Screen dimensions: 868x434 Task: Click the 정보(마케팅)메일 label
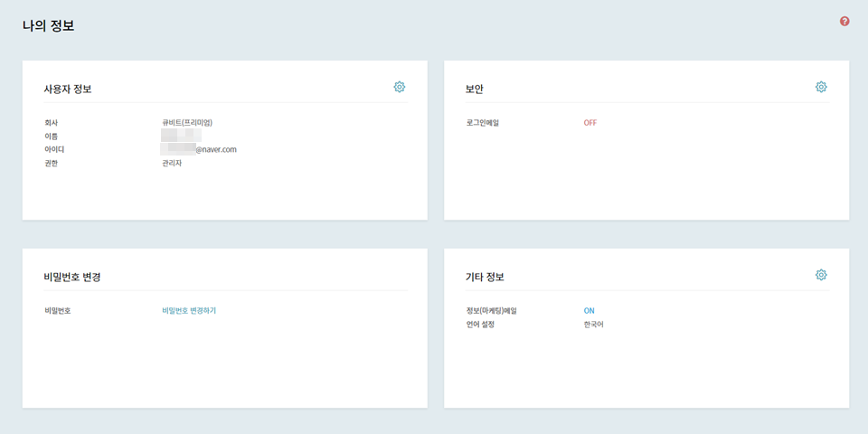(x=491, y=310)
